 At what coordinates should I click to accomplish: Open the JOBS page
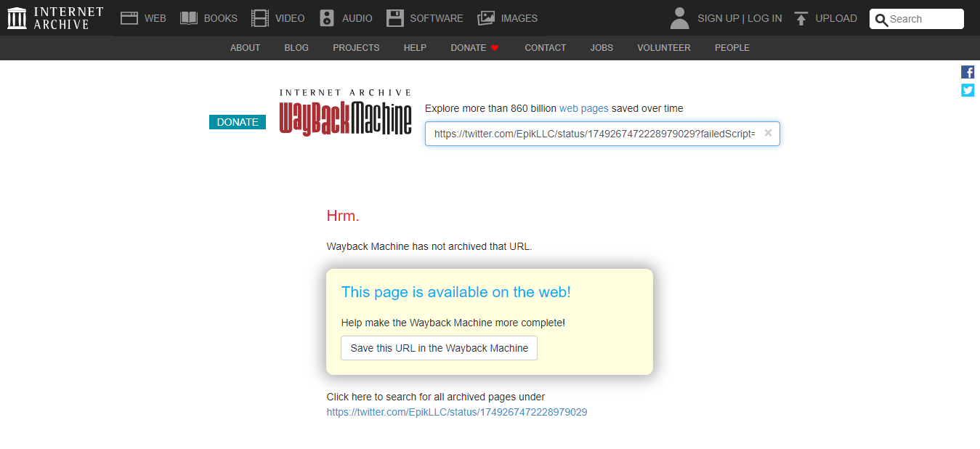click(602, 48)
